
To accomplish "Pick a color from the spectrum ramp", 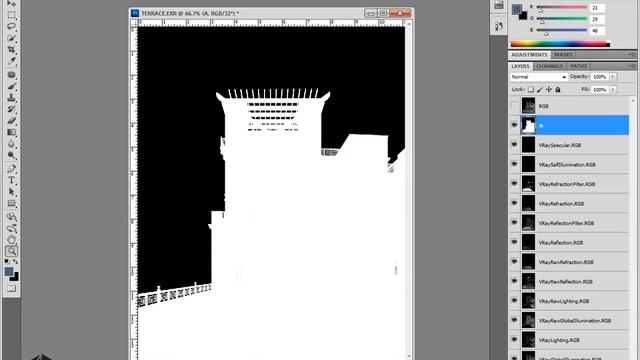I will tap(560, 44).
